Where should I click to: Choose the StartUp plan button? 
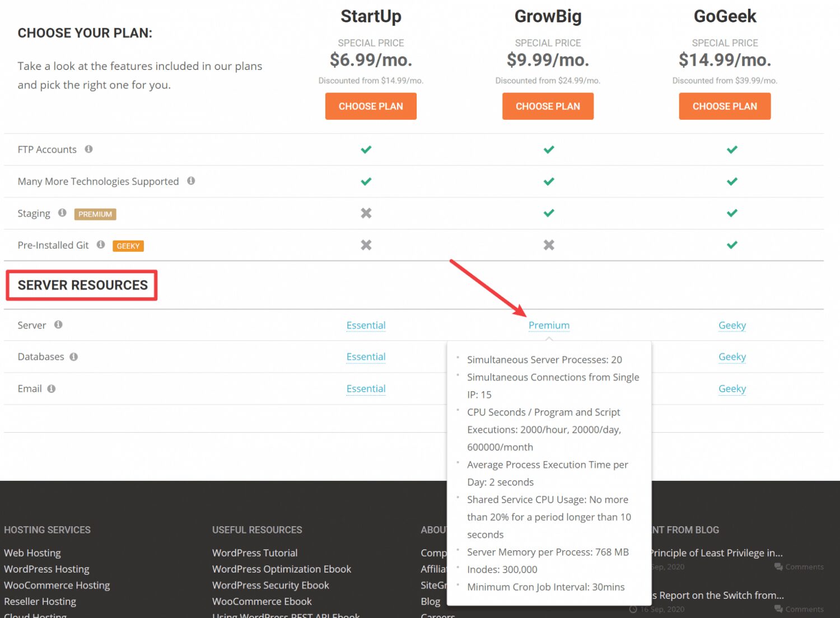371,106
